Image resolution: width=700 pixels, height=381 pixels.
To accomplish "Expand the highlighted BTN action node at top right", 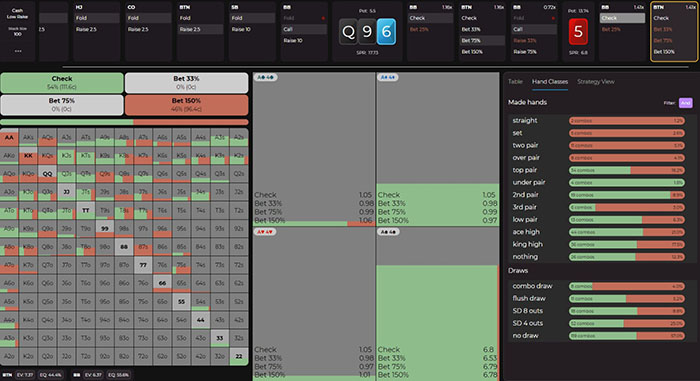I will 674,32.
